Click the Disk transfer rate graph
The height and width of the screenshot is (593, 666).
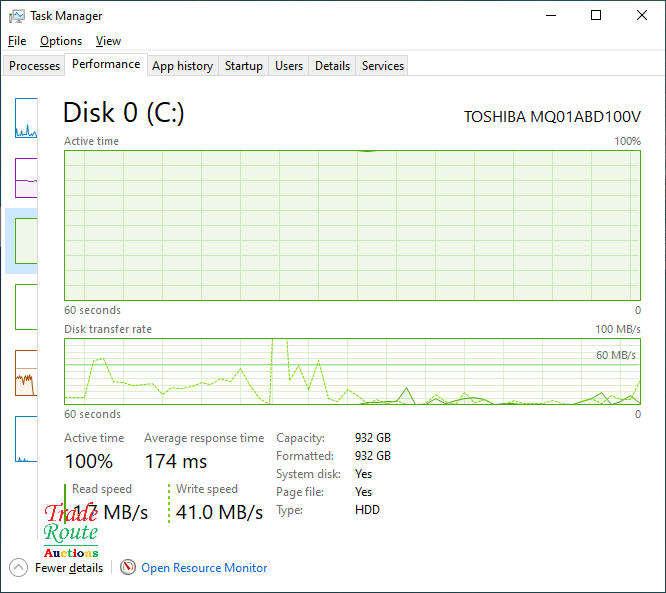pyautogui.click(x=352, y=371)
